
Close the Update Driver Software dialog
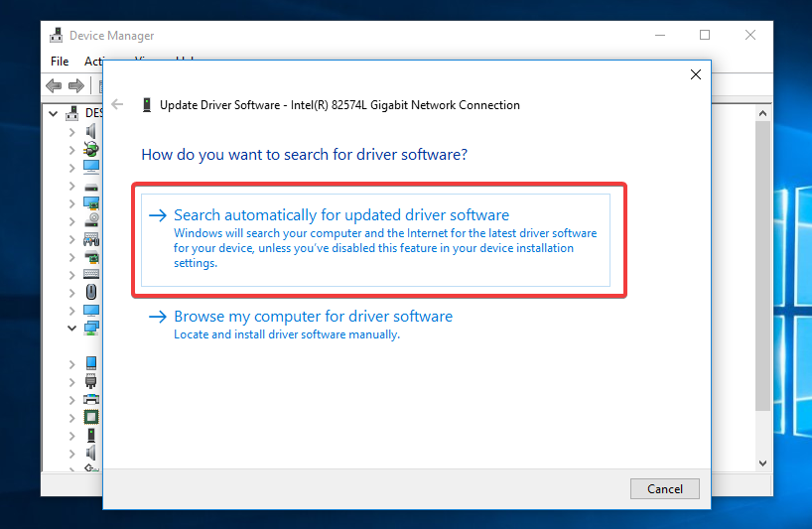pyautogui.click(x=696, y=74)
